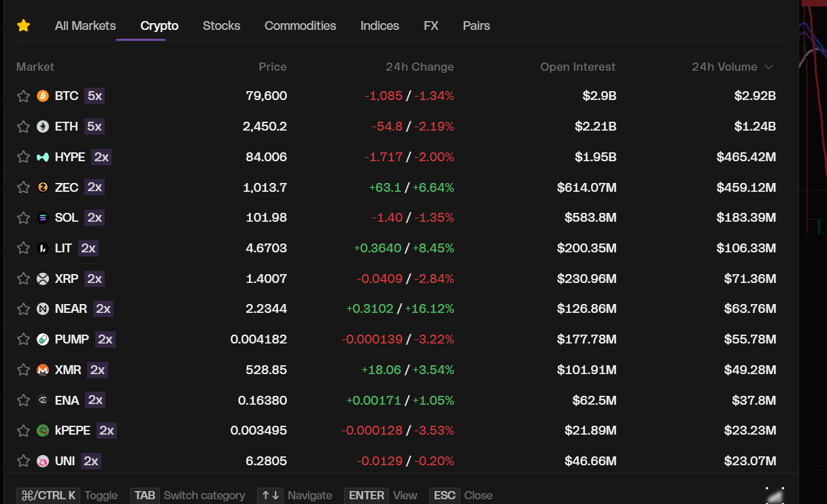Click the SOL Solana coin icon

pyautogui.click(x=43, y=218)
